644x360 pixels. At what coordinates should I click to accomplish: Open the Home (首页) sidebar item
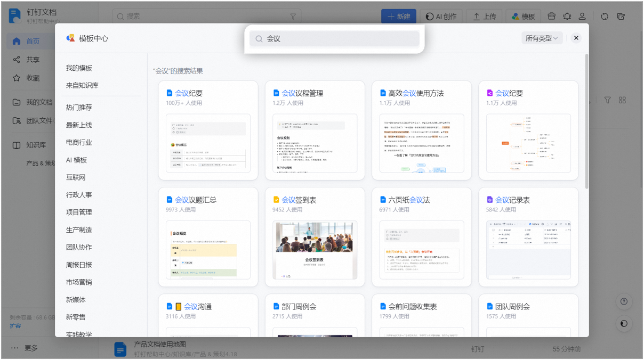pyautogui.click(x=31, y=41)
